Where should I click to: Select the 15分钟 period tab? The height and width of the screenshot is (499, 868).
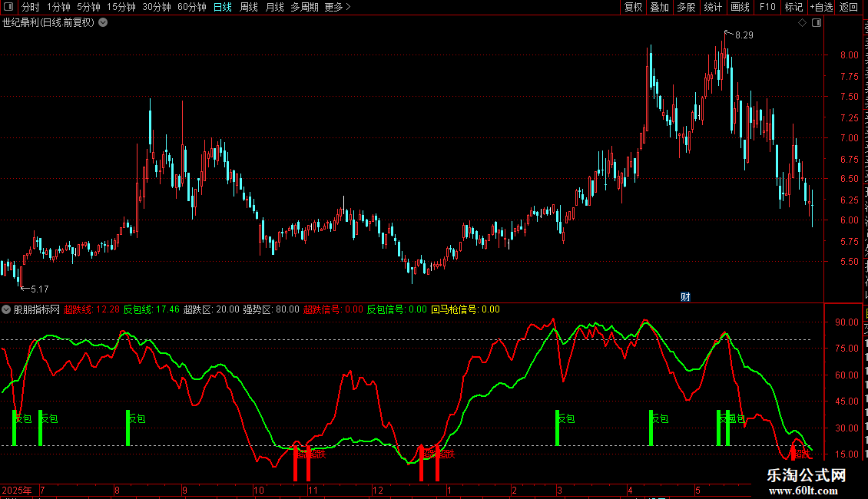(x=121, y=7)
